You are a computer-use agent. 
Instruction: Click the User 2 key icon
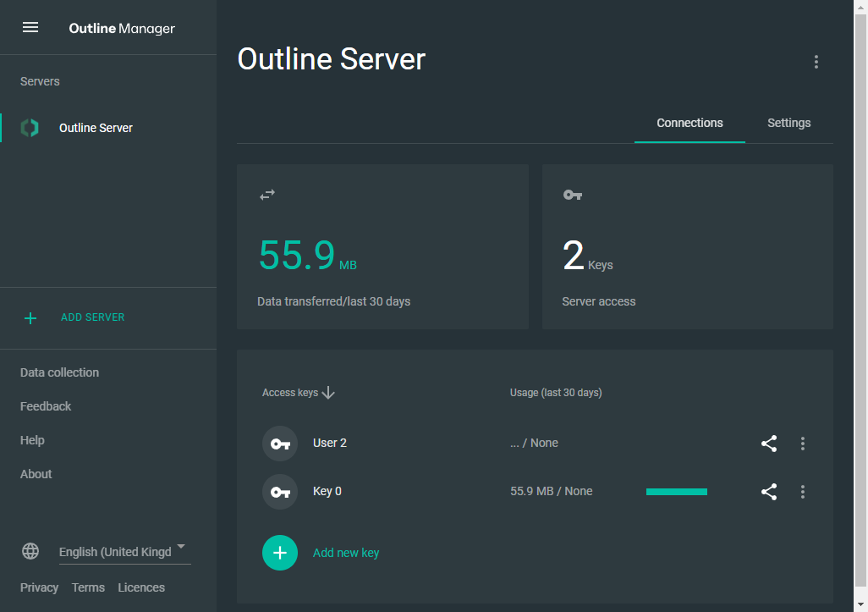click(280, 444)
